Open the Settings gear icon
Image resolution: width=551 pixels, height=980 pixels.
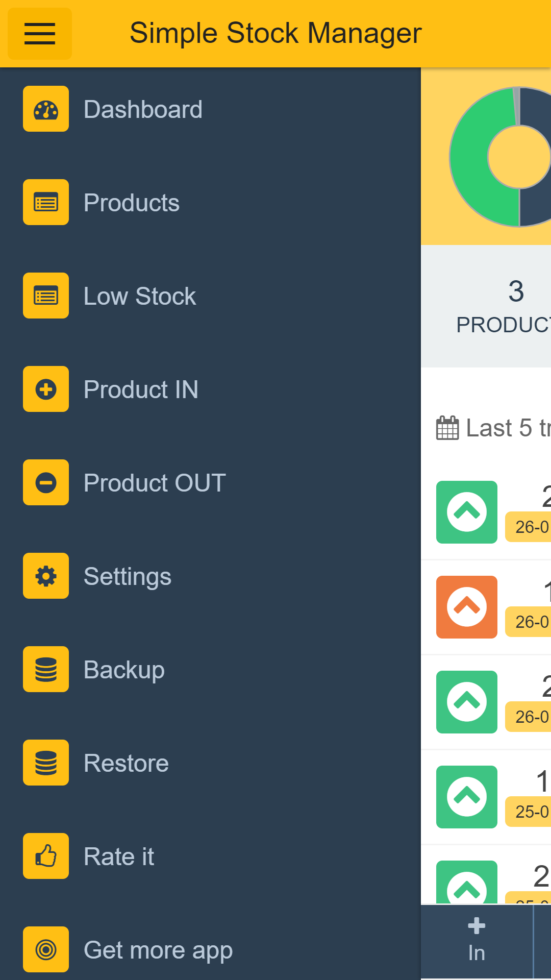[x=46, y=576]
